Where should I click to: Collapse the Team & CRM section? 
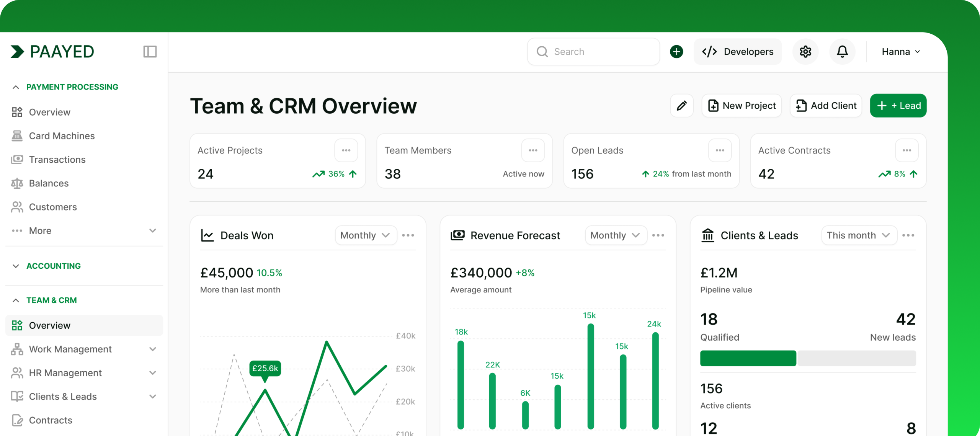point(16,300)
